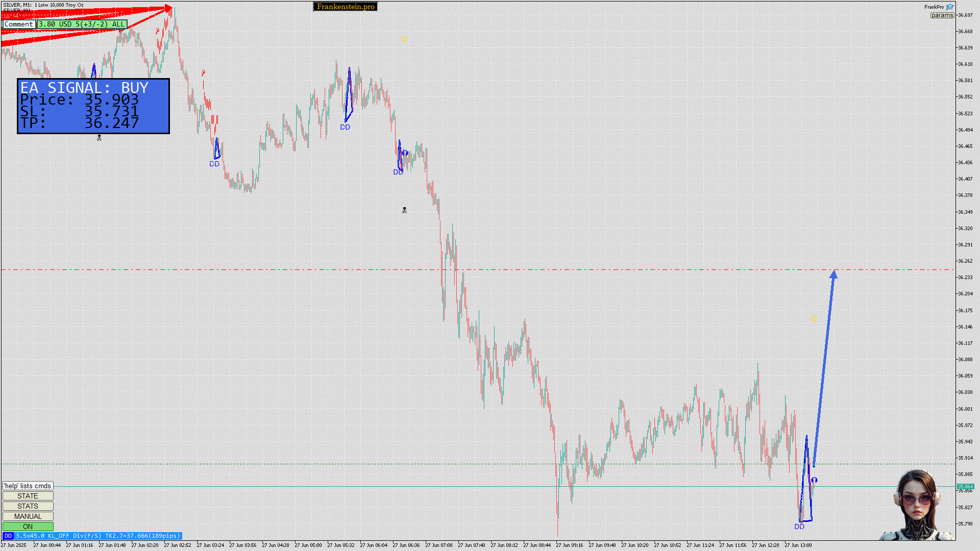This screenshot has height=551, width=980.
Task: Click the 'help' lists cmds input field
Action: click(28, 486)
